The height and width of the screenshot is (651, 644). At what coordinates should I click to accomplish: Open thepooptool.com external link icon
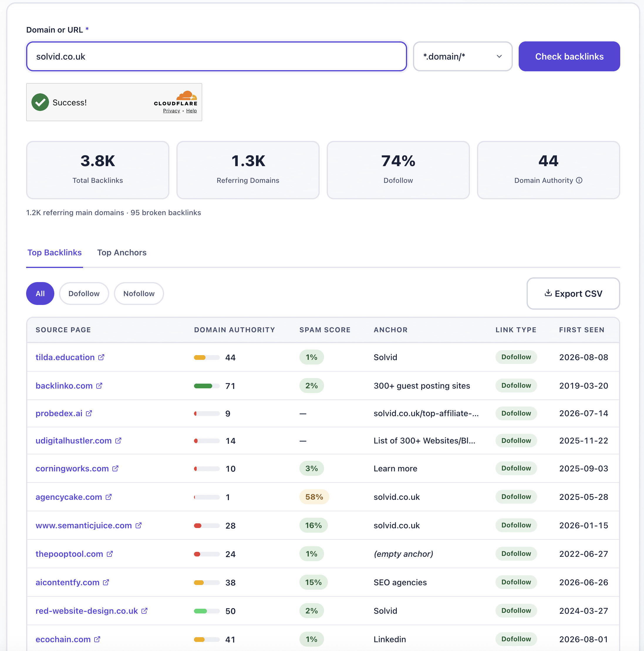coord(110,554)
